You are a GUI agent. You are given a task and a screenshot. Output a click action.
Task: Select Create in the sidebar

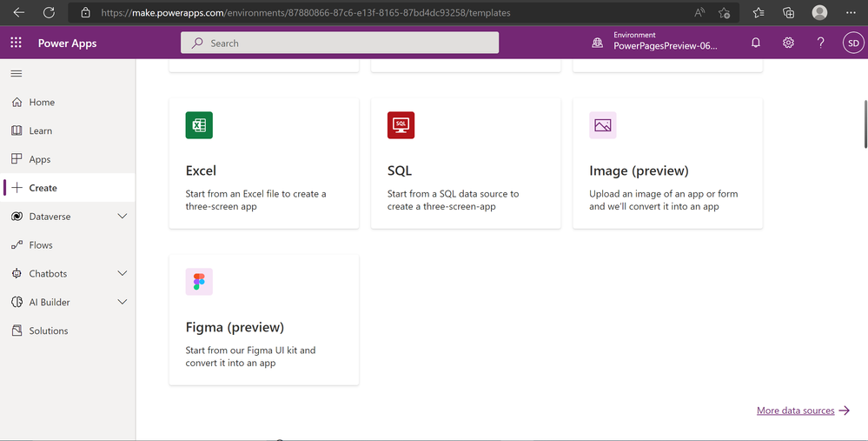[x=68, y=188]
